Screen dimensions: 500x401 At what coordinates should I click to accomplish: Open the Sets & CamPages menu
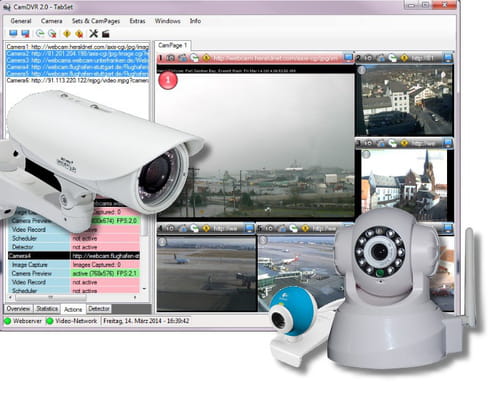[96, 21]
